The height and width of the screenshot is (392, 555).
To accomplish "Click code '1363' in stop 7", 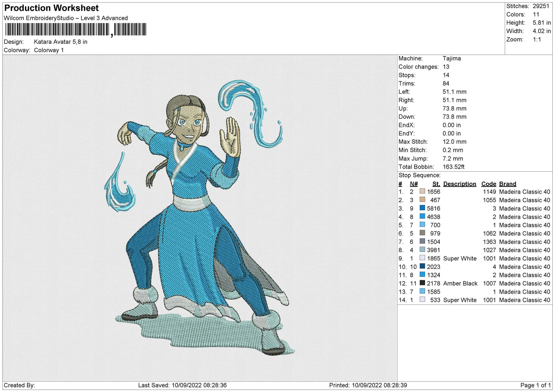I will [490, 242].
